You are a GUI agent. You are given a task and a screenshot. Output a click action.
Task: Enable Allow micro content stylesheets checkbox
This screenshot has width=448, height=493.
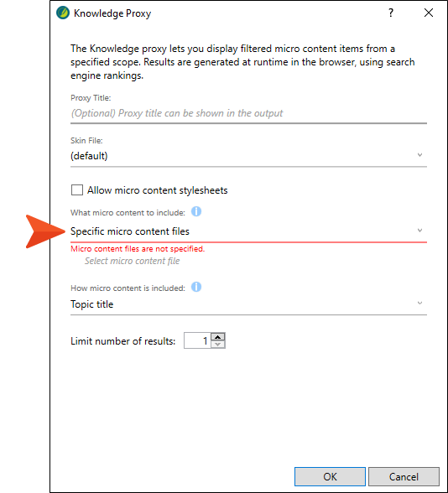point(77,190)
